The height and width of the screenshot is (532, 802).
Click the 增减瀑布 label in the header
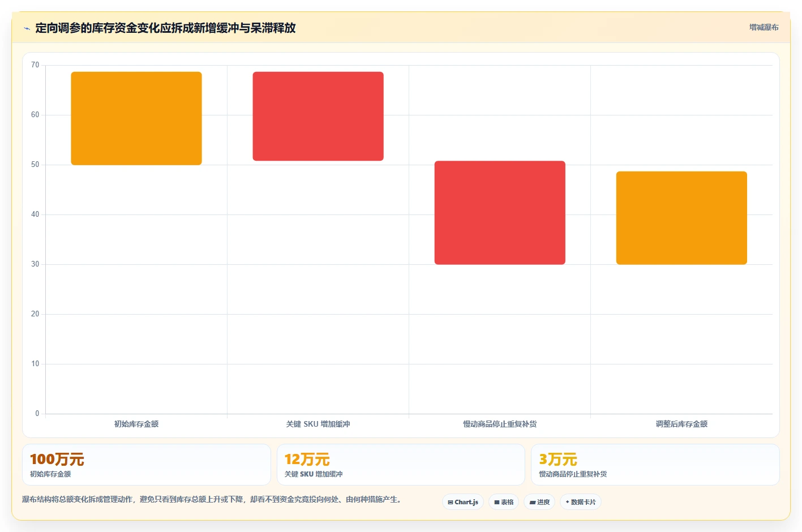764,27
